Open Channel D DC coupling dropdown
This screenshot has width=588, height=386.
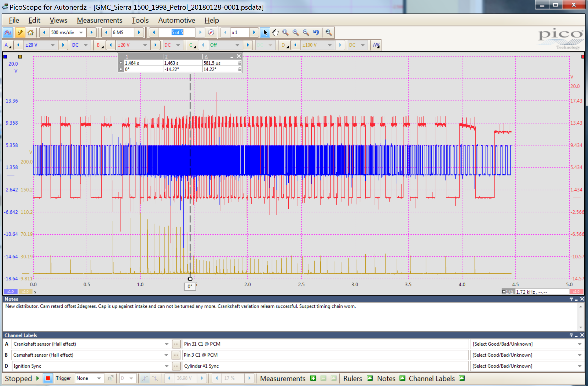363,45
